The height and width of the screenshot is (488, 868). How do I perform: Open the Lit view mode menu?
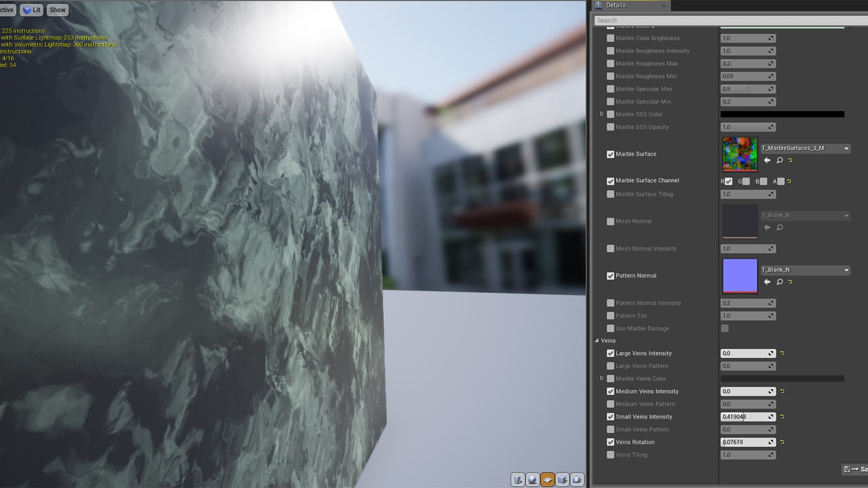pyautogui.click(x=31, y=9)
